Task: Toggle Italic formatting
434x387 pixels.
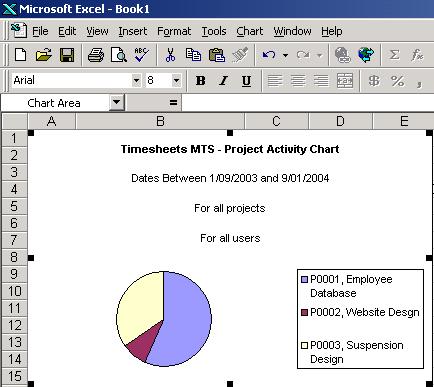Action: tap(223, 80)
